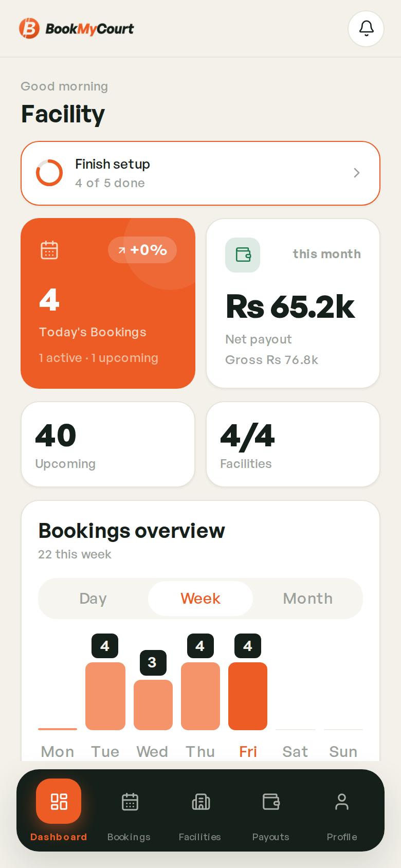The height and width of the screenshot is (868, 401).
Task: Tap the calendar icon on Today's Bookings card
Action: tap(49, 250)
